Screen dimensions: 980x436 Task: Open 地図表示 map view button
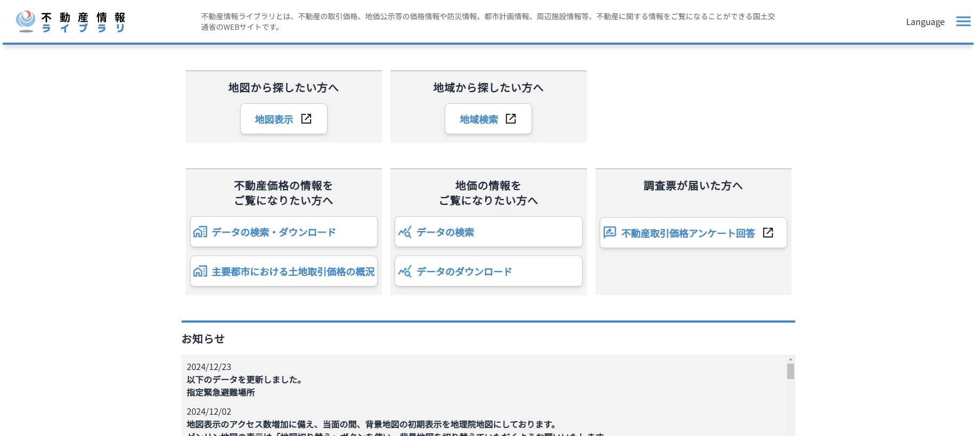click(283, 119)
